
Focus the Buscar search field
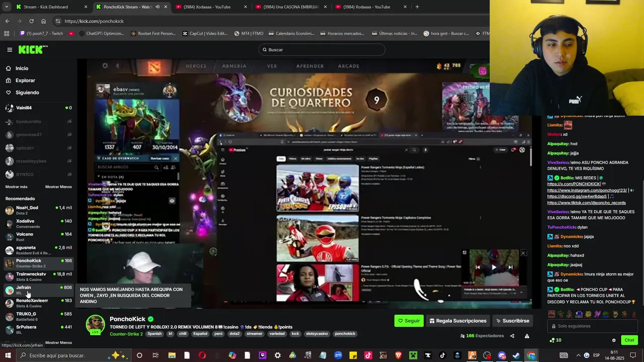point(322,50)
